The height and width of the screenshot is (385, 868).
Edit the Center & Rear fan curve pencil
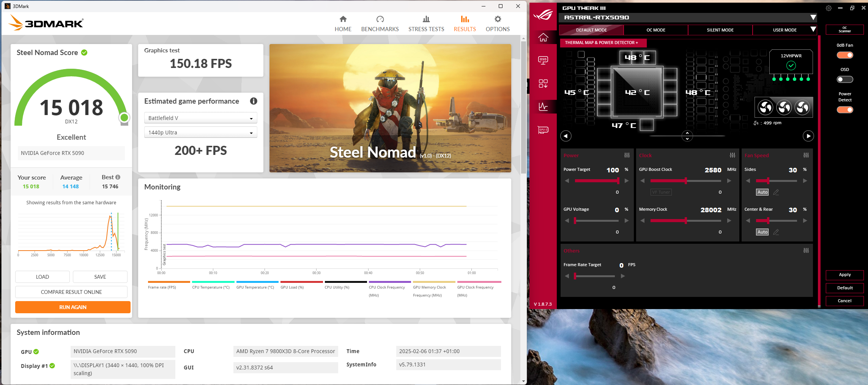point(776,232)
